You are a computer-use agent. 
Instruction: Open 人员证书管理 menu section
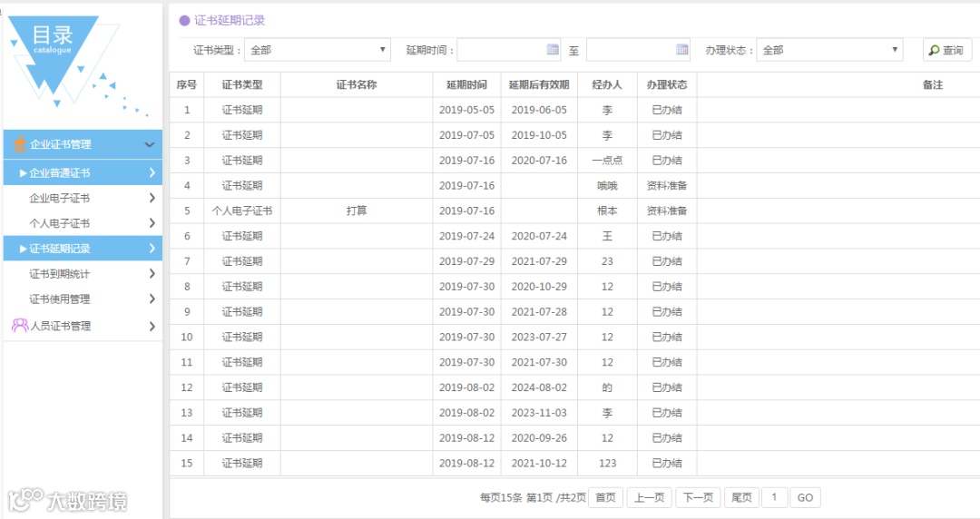(x=83, y=326)
